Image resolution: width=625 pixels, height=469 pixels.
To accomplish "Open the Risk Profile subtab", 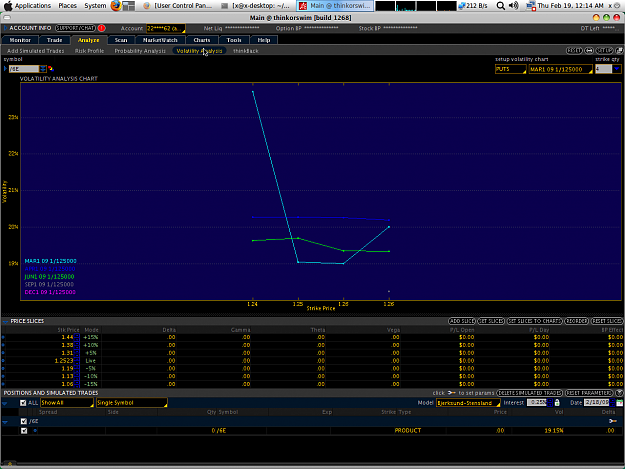I will click(x=89, y=51).
